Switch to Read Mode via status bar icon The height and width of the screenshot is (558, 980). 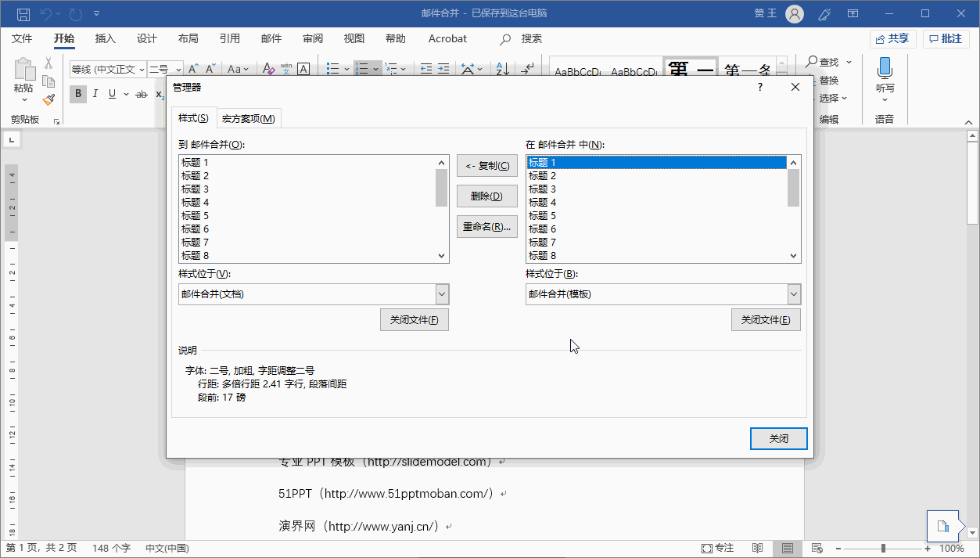click(x=757, y=548)
